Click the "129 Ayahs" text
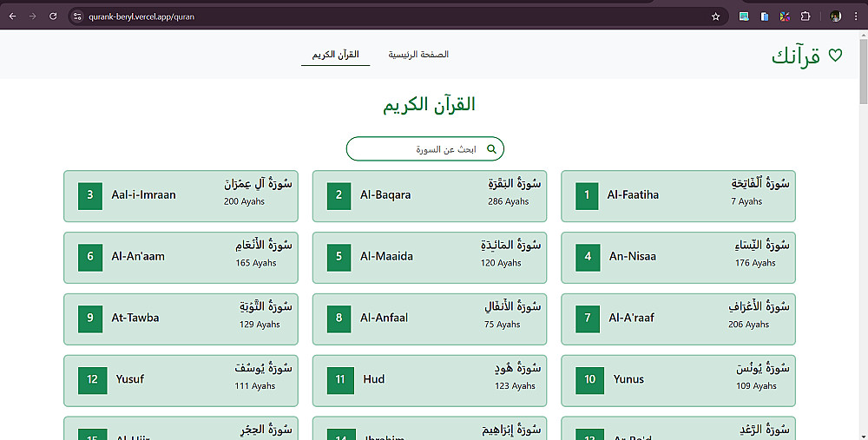The width and height of the screenshot is (868, 440). click(260, 325)
